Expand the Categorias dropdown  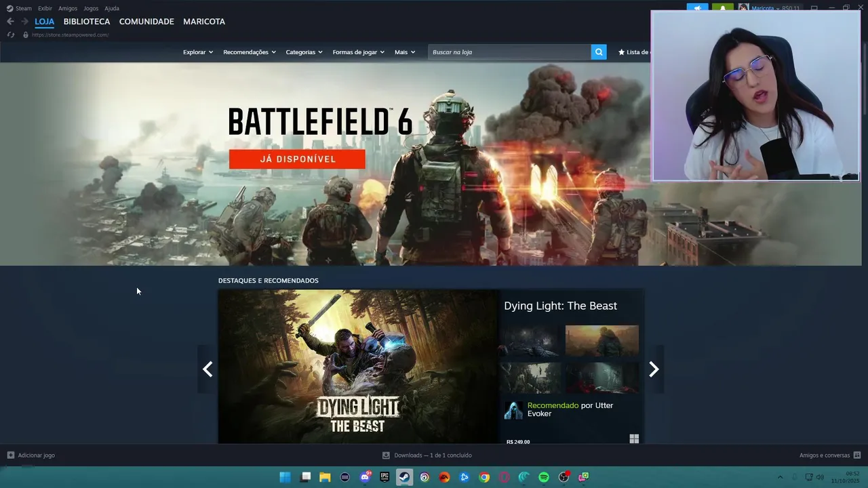[x=304, y=52]
